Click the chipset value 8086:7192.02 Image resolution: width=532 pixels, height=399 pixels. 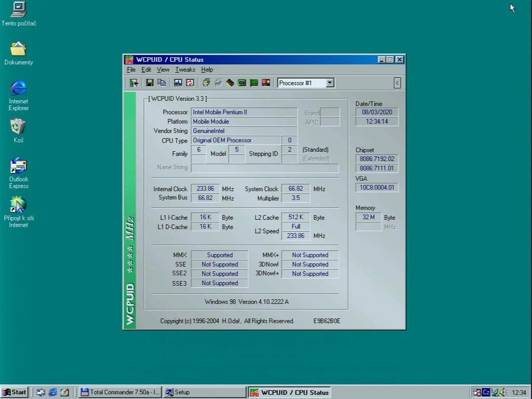pyautogui.click(x=377, y=159)
